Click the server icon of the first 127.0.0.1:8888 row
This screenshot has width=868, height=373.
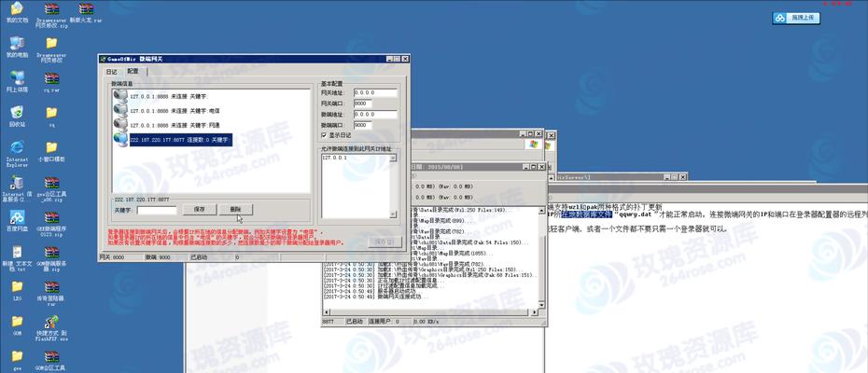click(x=120, y=95)
